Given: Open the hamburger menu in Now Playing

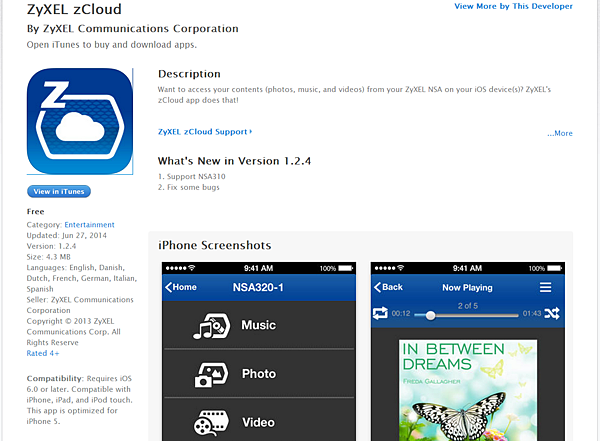Looking at the screenshot, I should pyautogui.click(x=545, y=287).
